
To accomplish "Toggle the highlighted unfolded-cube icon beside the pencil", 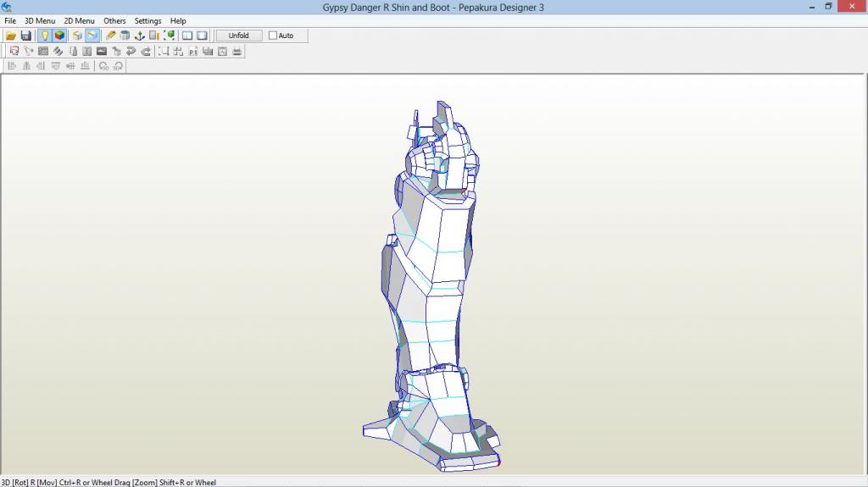I will (x=92, y=36).
